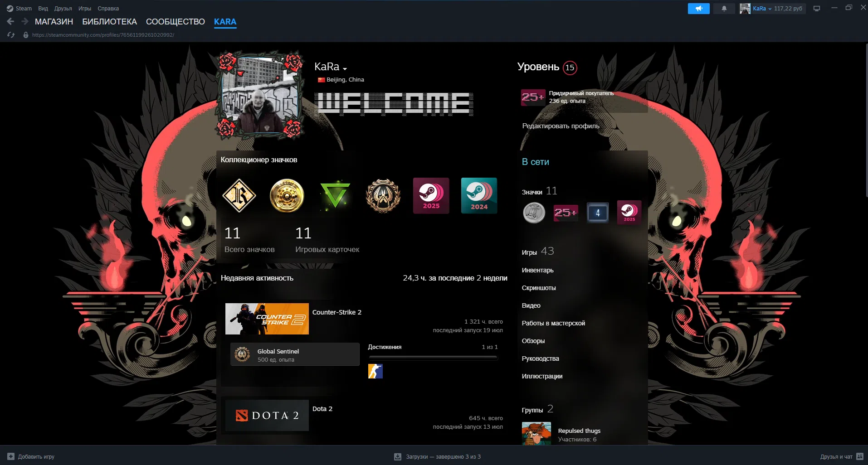
Task: Click the KaRa profile avatar picture
Action: pos(261,96)
